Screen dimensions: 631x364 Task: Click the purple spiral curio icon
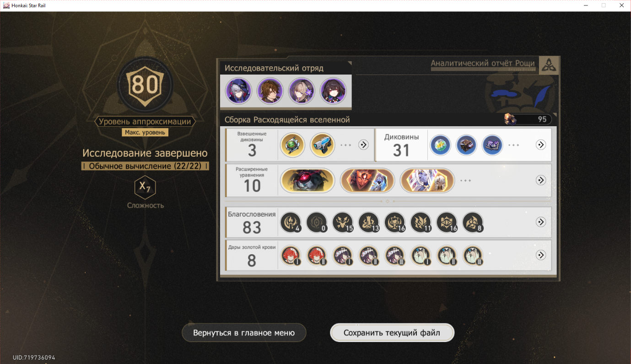point(492,145)
